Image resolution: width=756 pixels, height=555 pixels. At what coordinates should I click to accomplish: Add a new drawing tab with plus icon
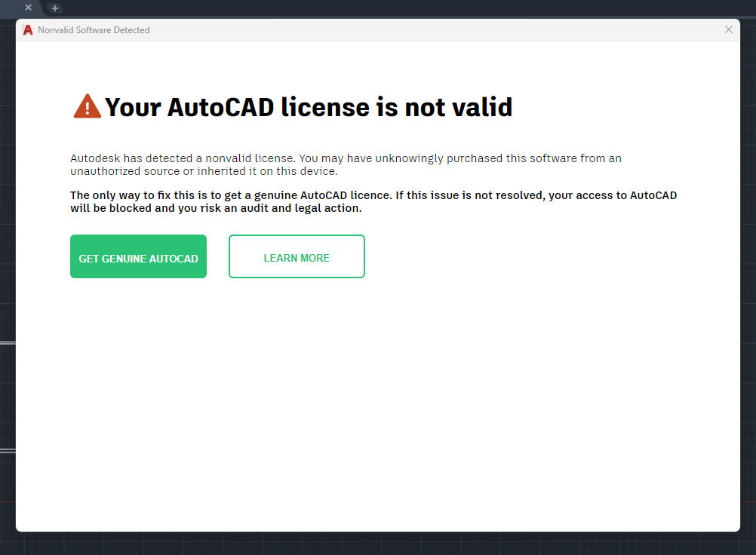(55, 8)
